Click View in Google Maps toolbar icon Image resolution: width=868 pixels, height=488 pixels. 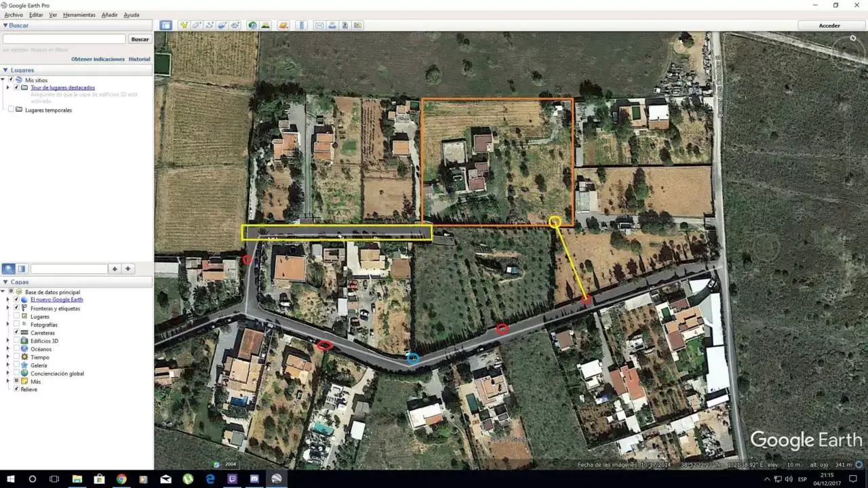click(x=358, y=25)
